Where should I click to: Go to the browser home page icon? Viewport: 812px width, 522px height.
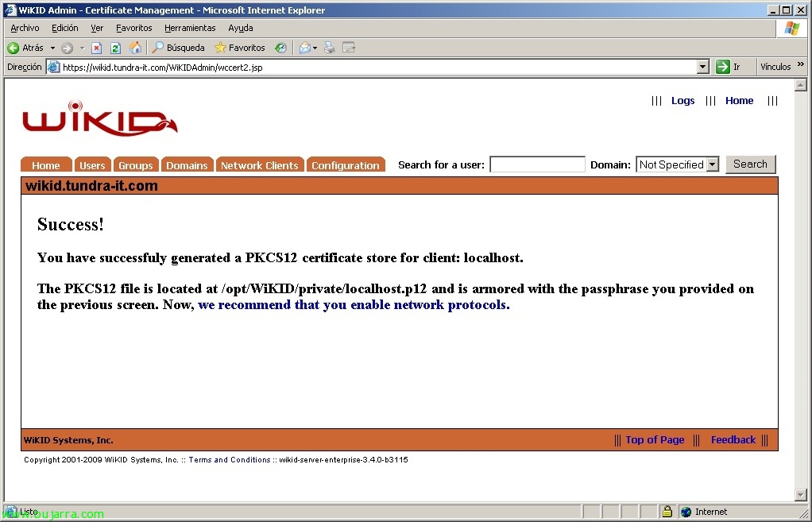coord(135,48)
